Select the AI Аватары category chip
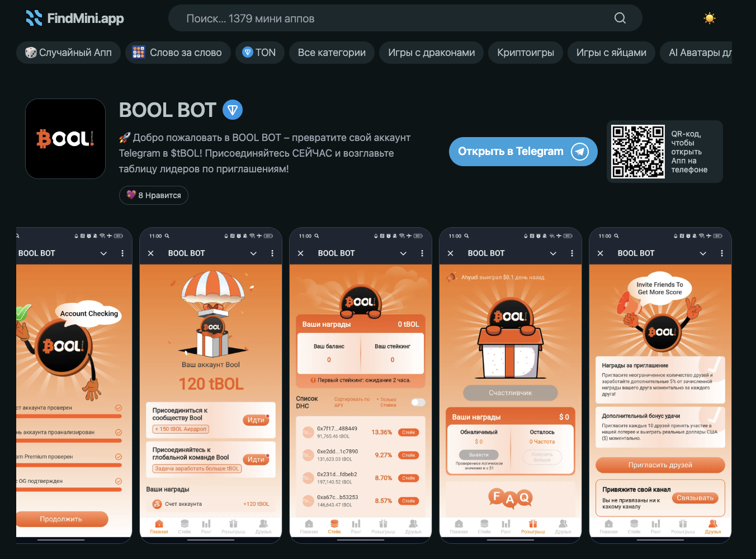This screenshot has width=756, height=559. pyautogui.click(x=696, y=53)
